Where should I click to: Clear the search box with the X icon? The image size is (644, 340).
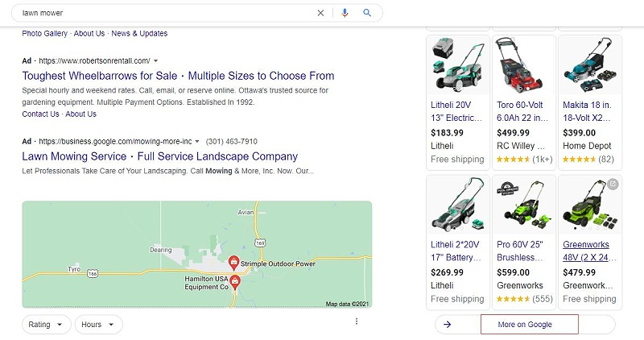pyautogui.click(x=320, y=13)
